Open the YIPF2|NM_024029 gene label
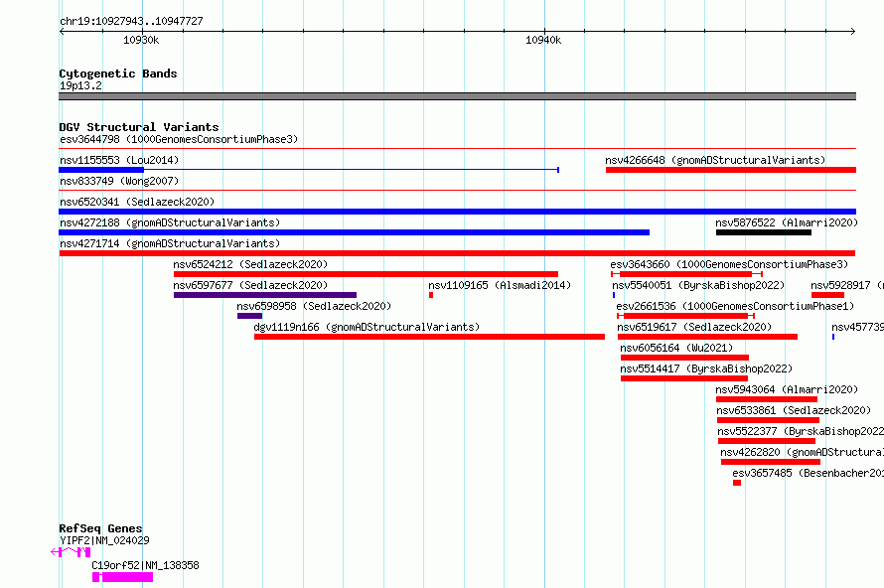 pyautogui.click(x=105, y=540)
